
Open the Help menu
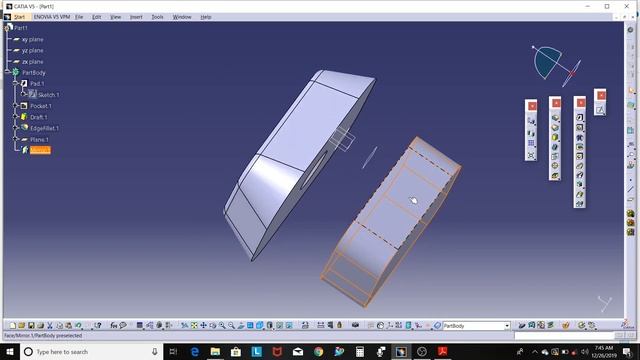coord(206,17)
